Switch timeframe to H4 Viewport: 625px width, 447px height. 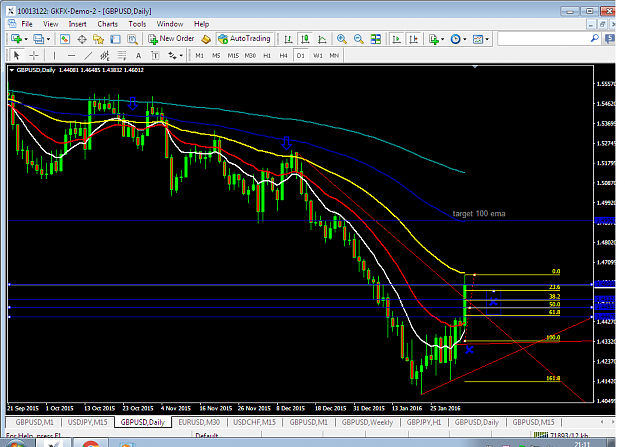point(283,55)
